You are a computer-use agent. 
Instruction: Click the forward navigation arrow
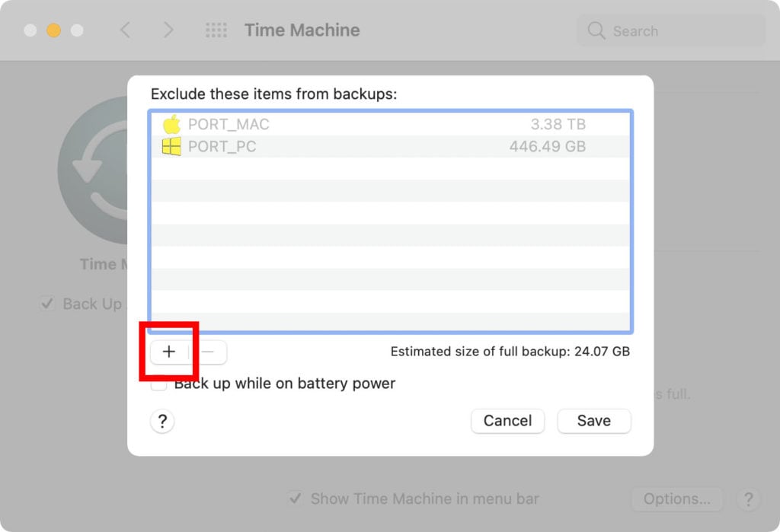(168, 30)
